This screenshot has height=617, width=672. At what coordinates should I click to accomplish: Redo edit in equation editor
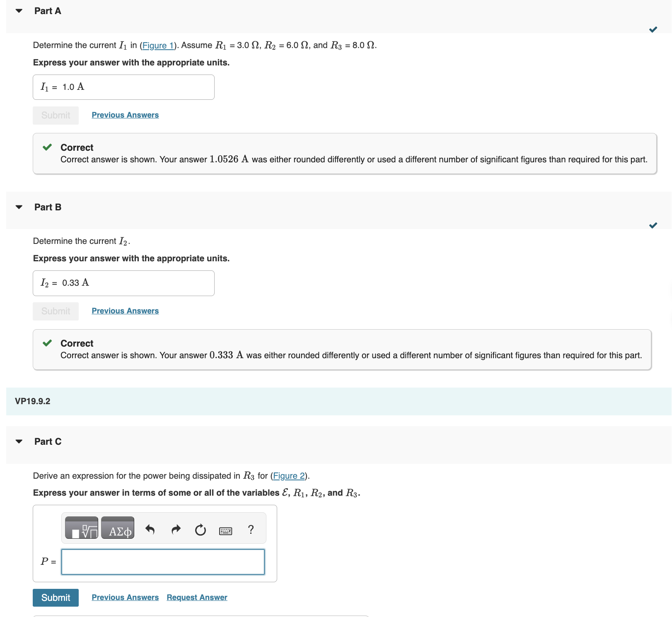pyautogui.click(x=175, y=529)
